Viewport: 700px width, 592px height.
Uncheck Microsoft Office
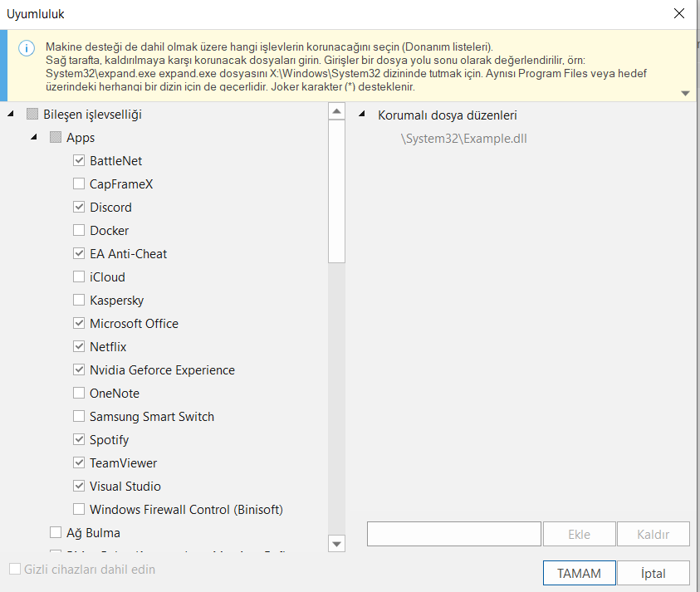[x=79, y=323]
